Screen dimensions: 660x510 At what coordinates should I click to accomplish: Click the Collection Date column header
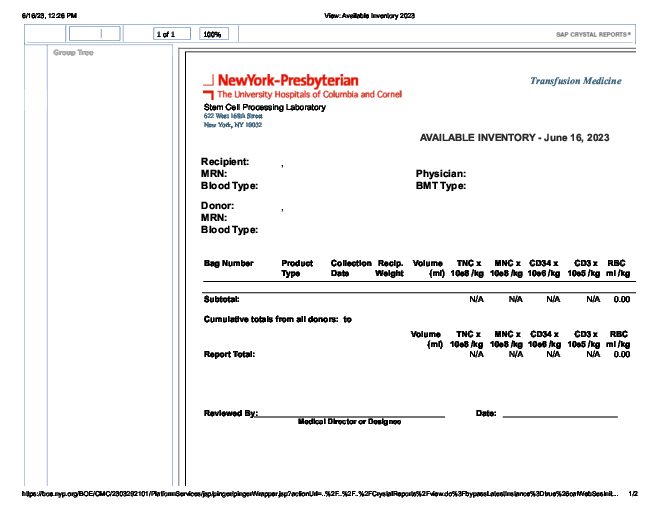click(351, 268)
